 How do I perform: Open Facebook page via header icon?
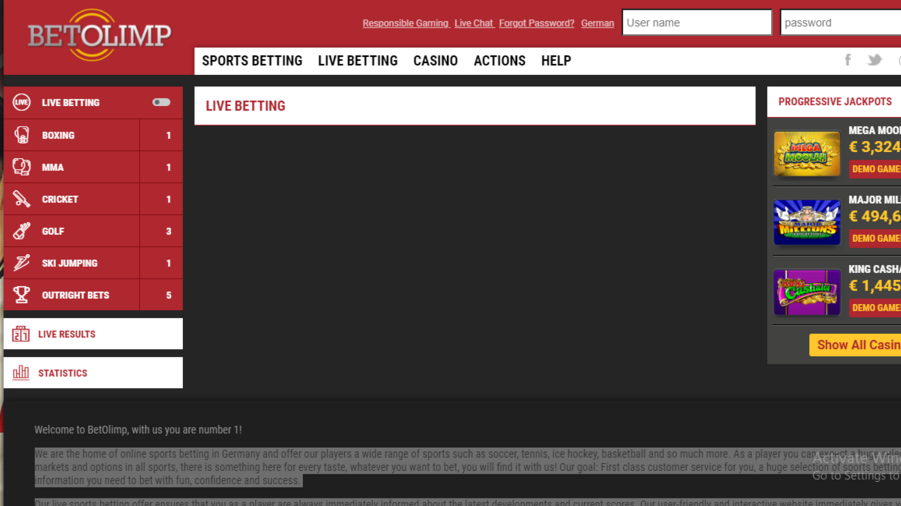click(847, 60)
